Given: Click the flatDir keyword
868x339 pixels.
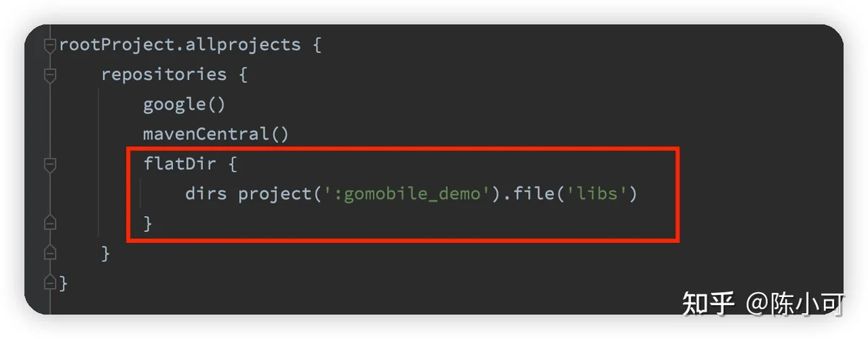Looking at the screenshot, I should click(x=179, y=164).
